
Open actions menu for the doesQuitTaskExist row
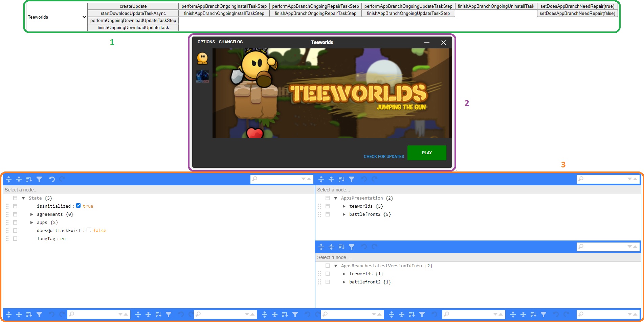click(x=15, y=231)
